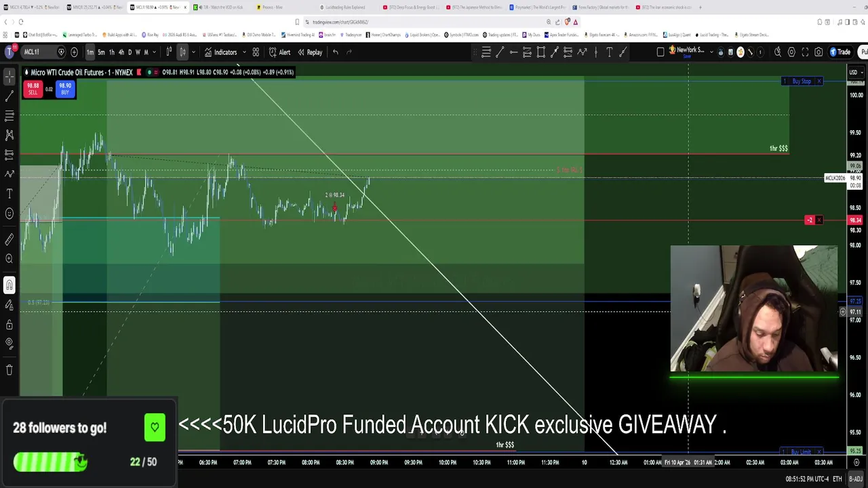
Task: Open the USD currency dropdown
Action: click(854, 72)
